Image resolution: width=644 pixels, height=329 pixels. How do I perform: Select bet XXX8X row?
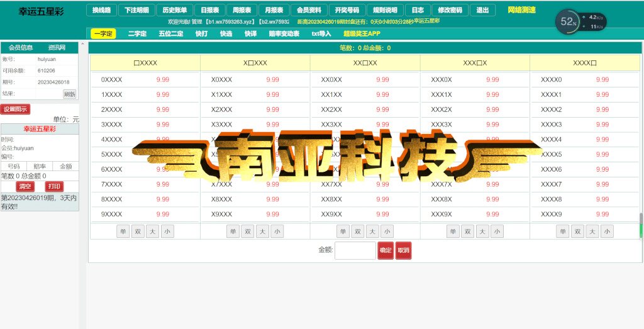point(475,199)
